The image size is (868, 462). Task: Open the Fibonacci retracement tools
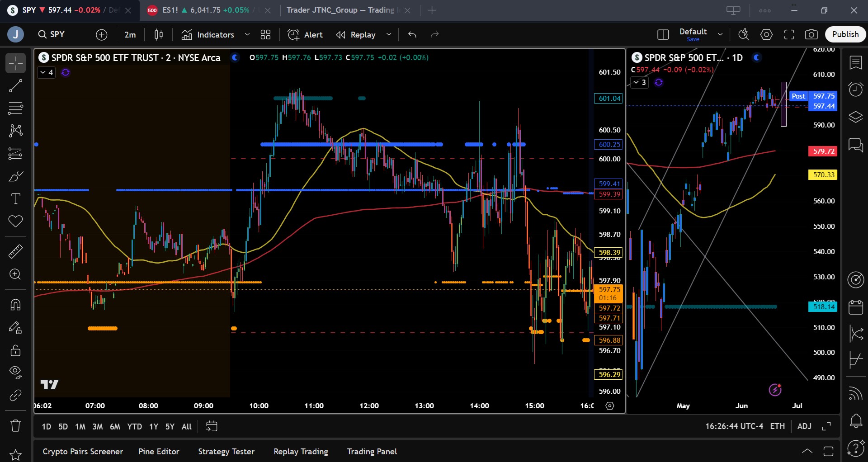[x=15, y=108]
